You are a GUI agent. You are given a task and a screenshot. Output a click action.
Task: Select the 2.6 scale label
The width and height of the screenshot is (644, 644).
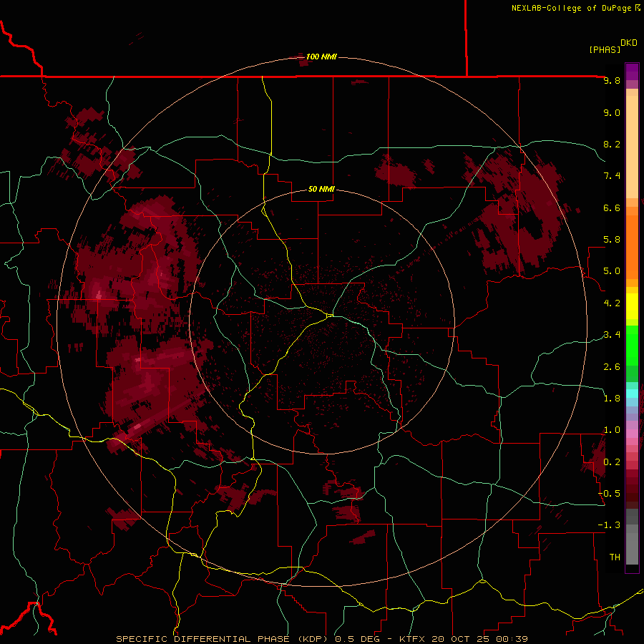612,367
